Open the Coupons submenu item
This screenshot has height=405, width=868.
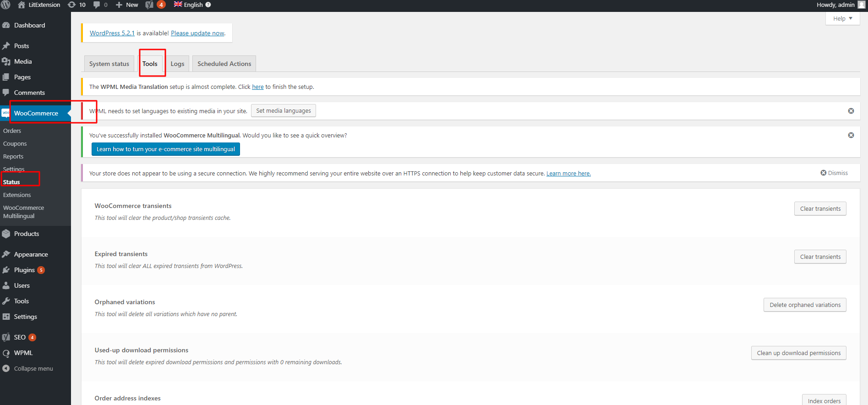15,143
